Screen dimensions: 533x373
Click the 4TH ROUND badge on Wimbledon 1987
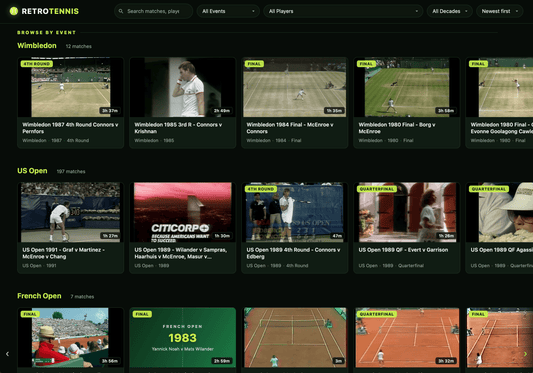[x=37, y=64]
